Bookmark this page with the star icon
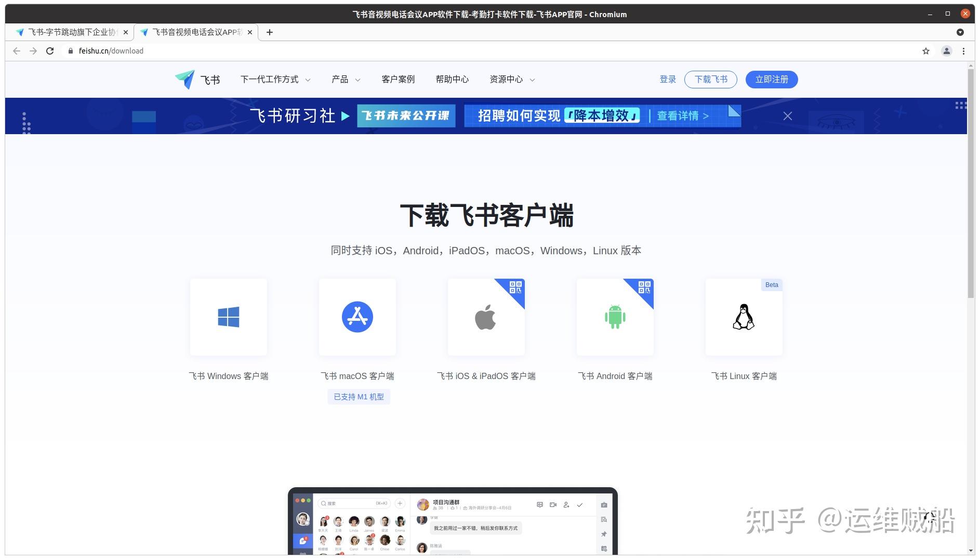The image size is (980, 560). tap(926, 51)
